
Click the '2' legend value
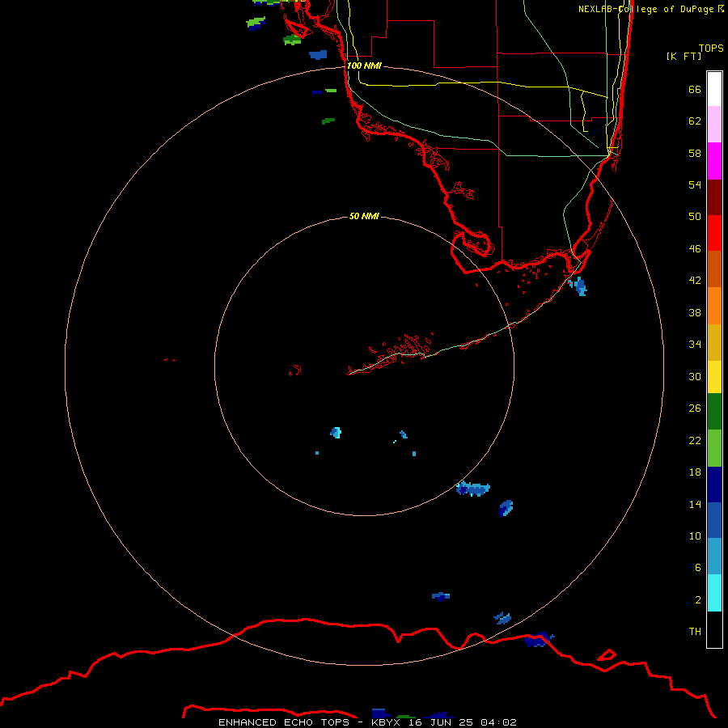coord(698,599)
